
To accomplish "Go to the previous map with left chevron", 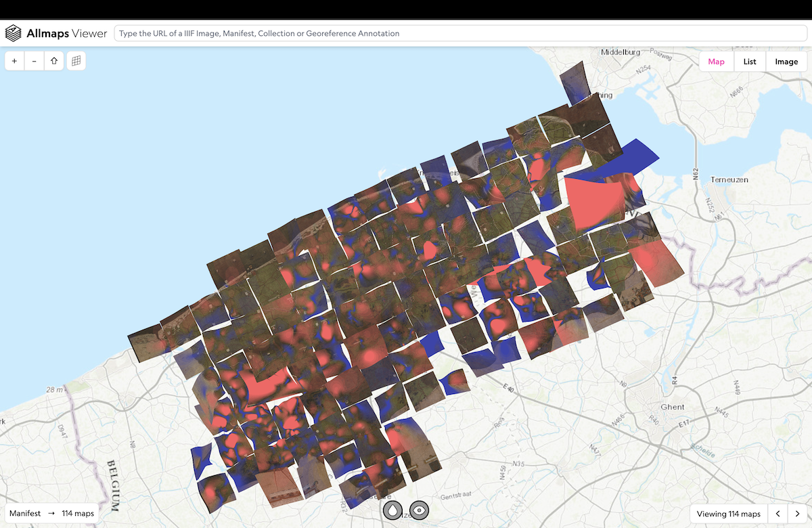I will 779,514.
